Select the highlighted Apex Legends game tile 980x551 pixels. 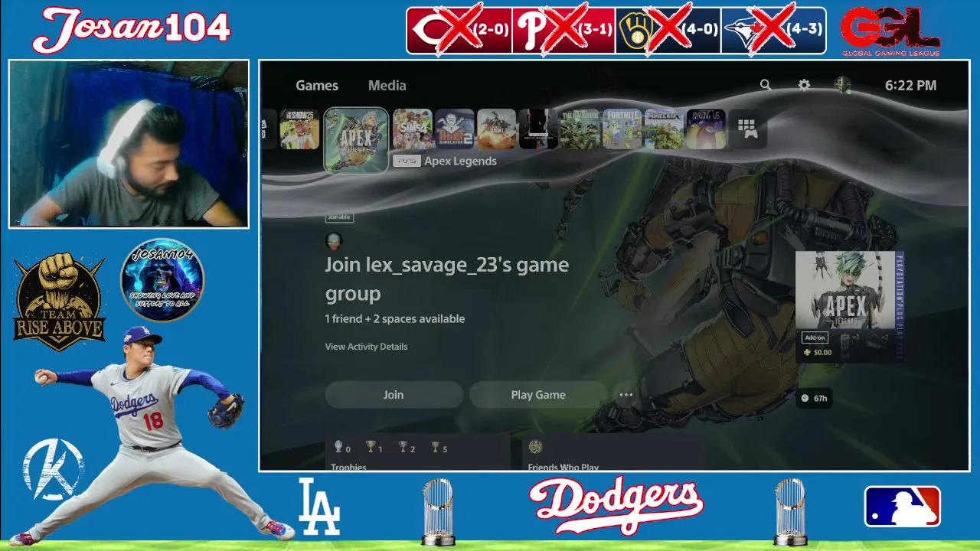click(356, 140)
